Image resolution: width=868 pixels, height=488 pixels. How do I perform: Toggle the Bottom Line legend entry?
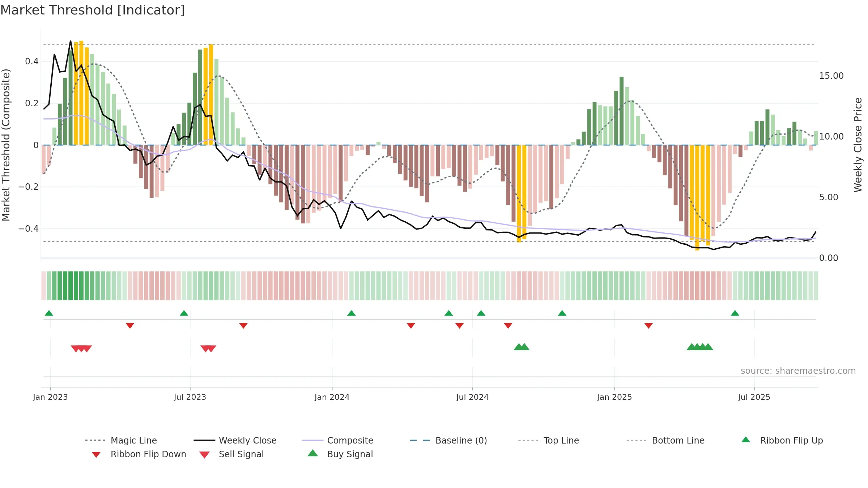(665, 440)
